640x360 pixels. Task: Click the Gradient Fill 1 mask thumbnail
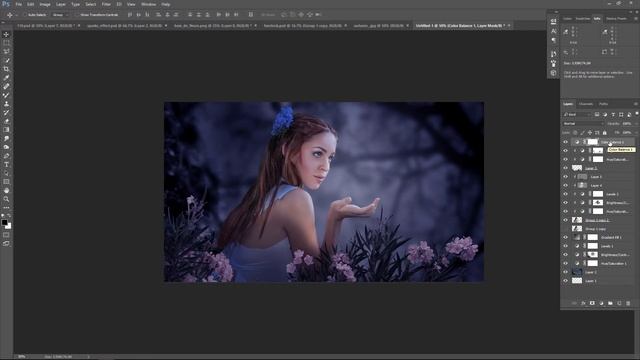(593, 237)
